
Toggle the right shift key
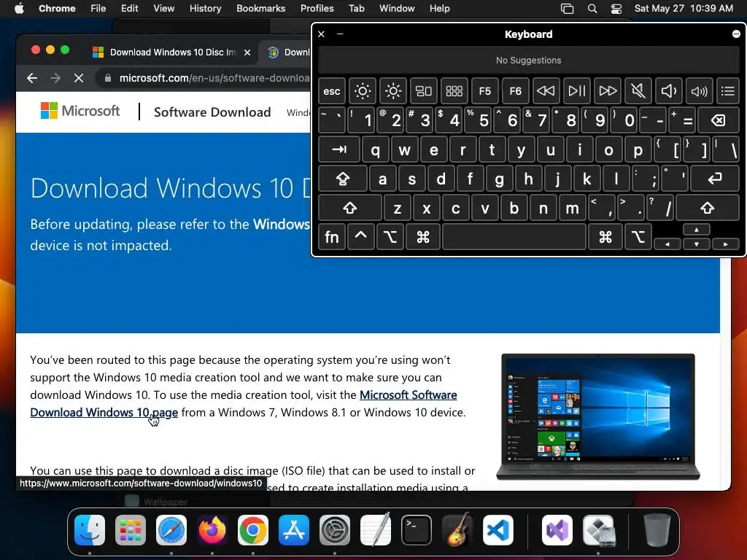[708, 208]
